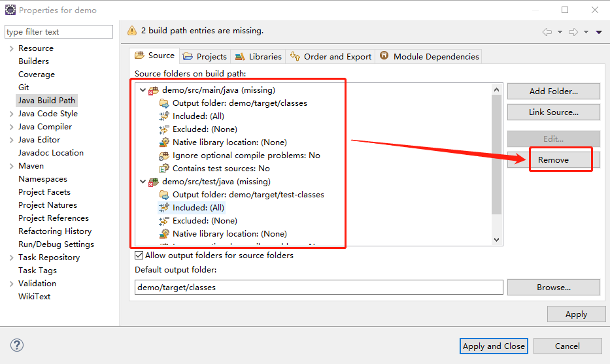The width and height of the screenshot is (610, 364).
Task: Click the demo/src/test/java source folder icon
Action: click(154, 182)
